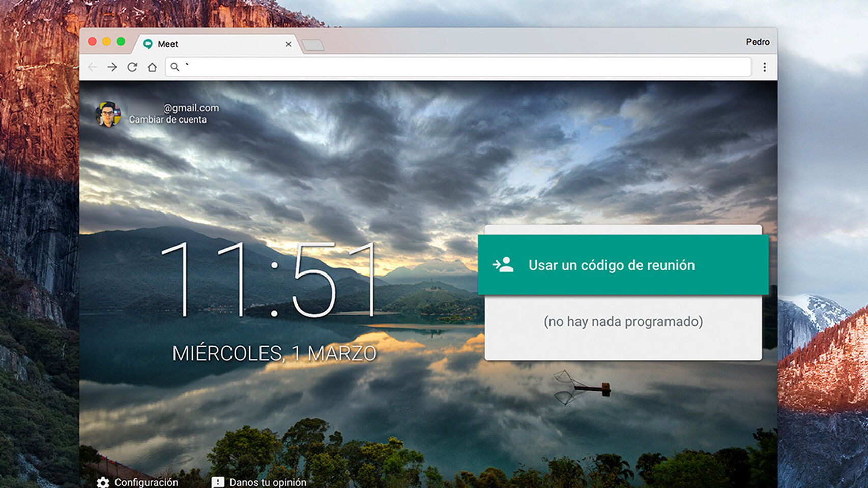868x488 pixels.
Task: Click the @gmail.com account address
Action: tap(191, 108)
